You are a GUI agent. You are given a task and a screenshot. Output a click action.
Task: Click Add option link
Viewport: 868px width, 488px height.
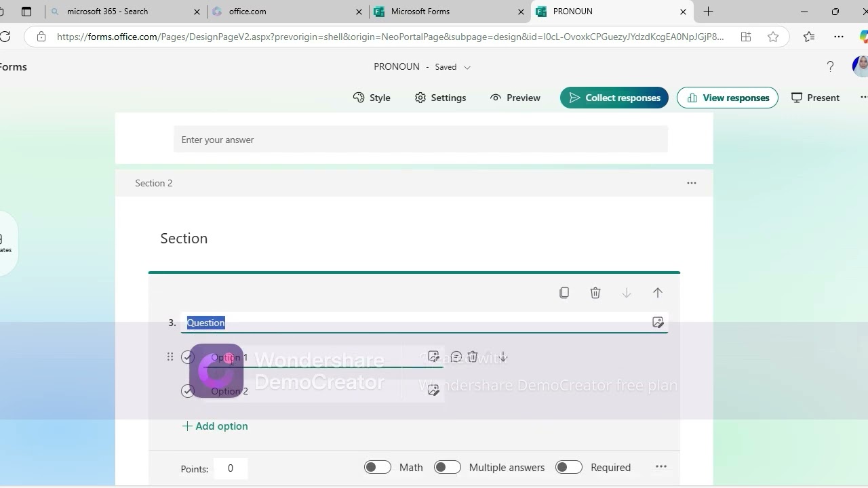click(215, 426)
